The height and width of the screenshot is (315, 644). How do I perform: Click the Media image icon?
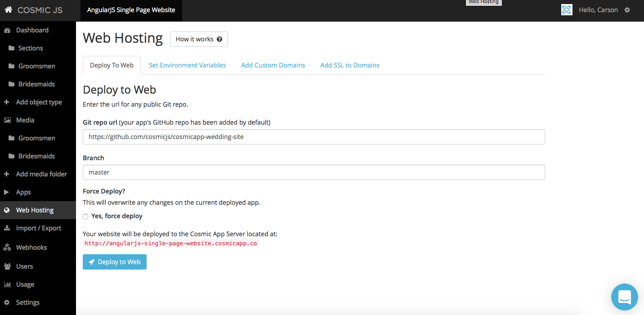(x=7, y=120)
